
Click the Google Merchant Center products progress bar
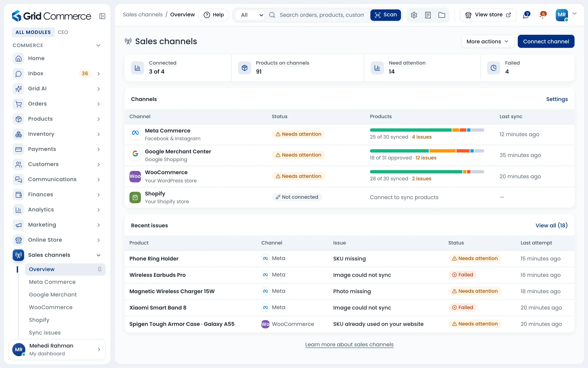click(x=427, y=151)
